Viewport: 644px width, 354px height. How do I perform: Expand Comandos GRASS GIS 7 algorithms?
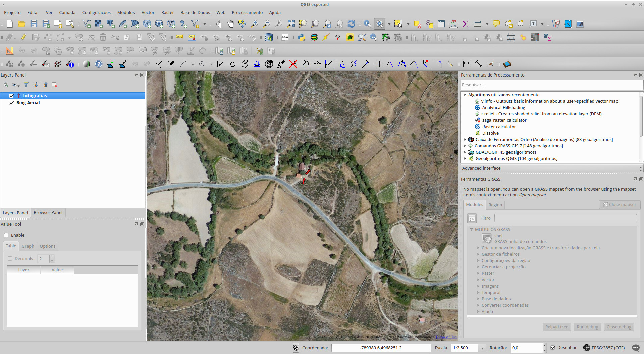pos(465,146)
